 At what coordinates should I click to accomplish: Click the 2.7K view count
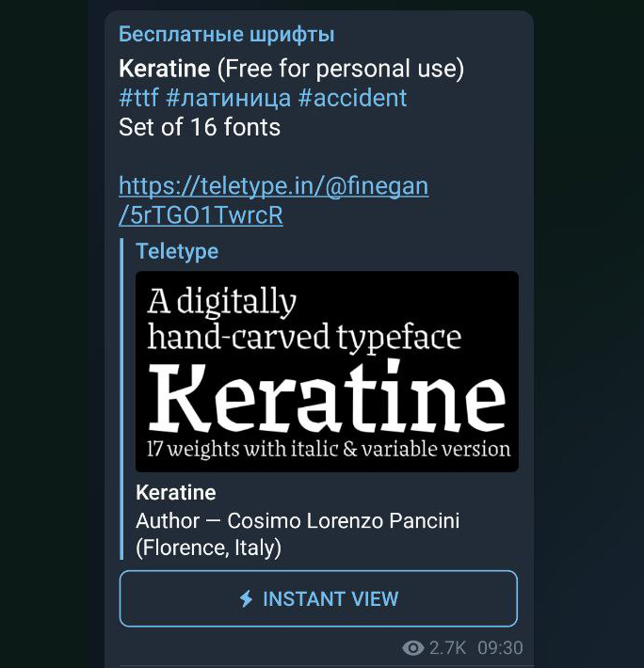tap(447, 648)
